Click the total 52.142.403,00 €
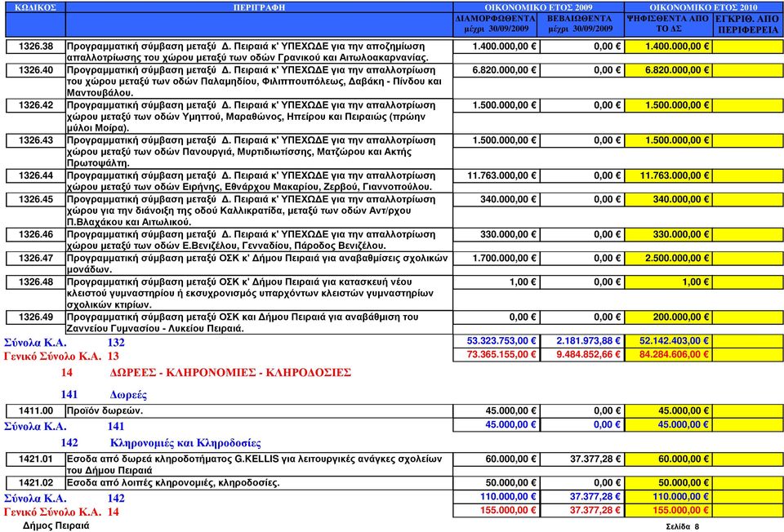Image resolution: width=784 pixels, height=532 pixels. 669,341
